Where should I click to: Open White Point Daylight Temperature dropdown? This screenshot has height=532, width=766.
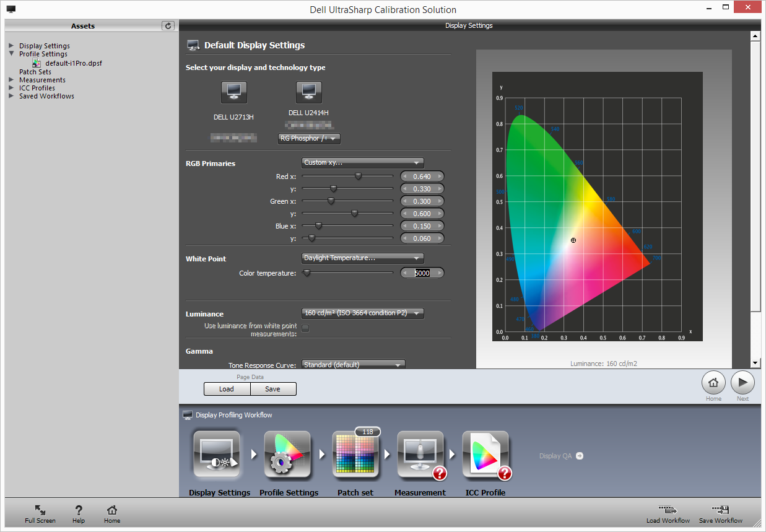pyautogui.click(x=362, y=258)
